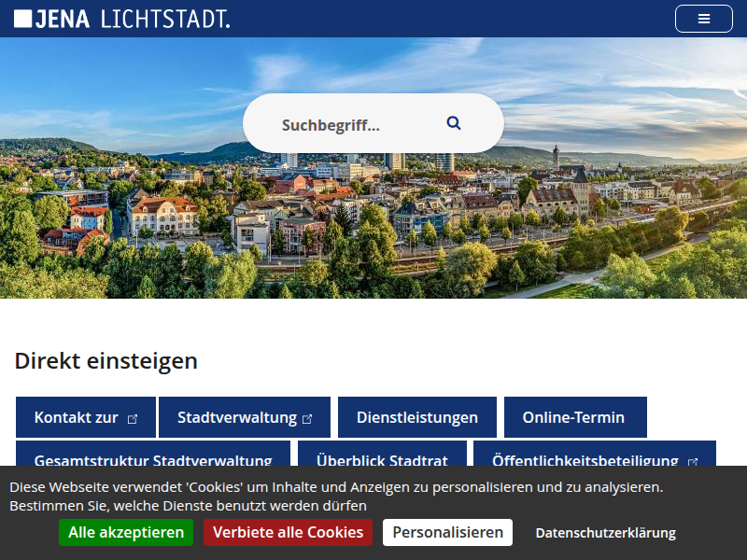Image resolution: width=747 pixels, height=560 pixels.
Task: Click the external-link icon on 'Stadtverwaltung'
Action: pos(308,417)
